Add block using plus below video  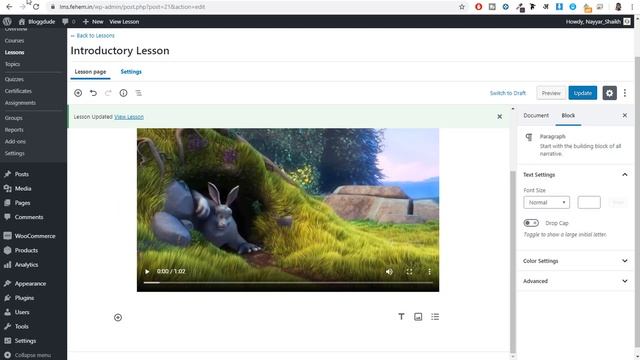[x=118, y=318]
